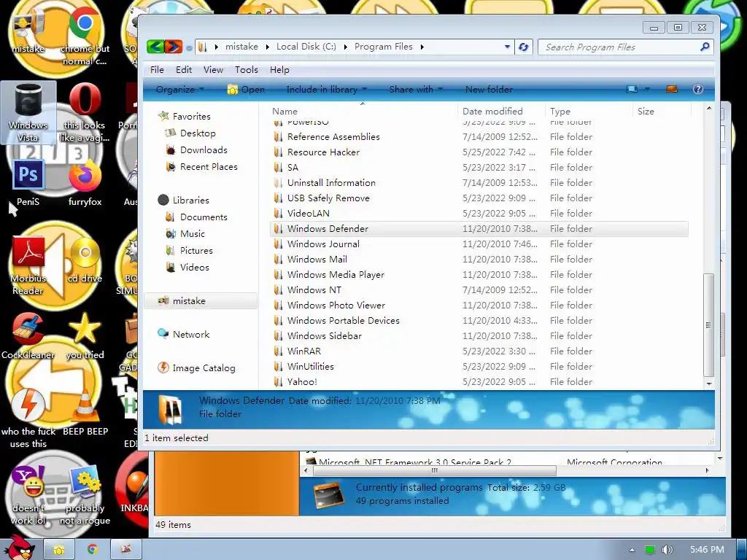
Task: Open the Help question mark icon
Action: 698,89
